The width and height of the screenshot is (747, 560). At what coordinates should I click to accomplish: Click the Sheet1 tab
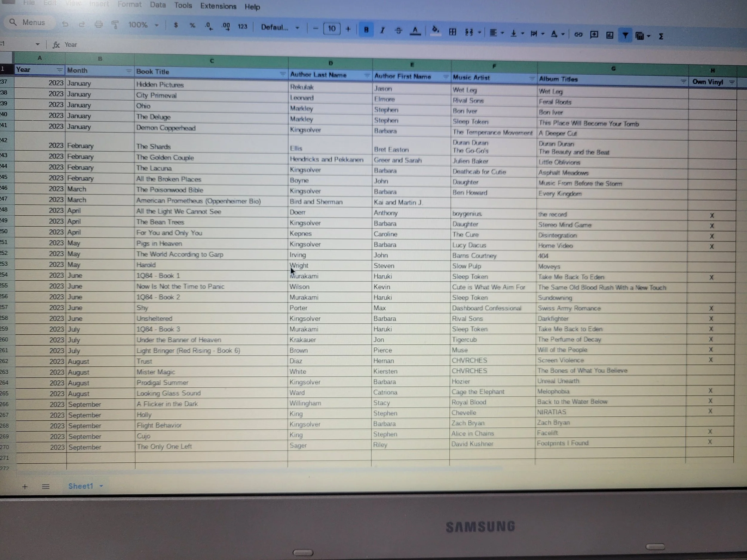click(x=80, y=486)
